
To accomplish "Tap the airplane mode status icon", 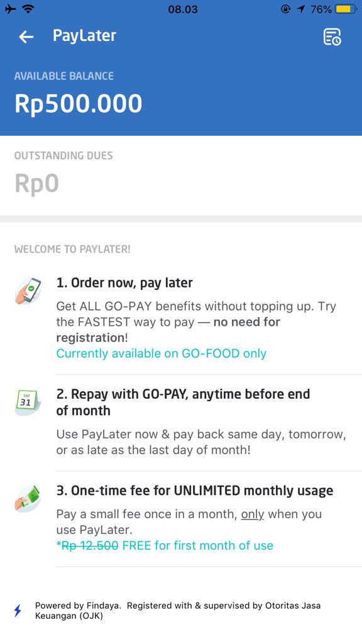I will pos(10,9).
